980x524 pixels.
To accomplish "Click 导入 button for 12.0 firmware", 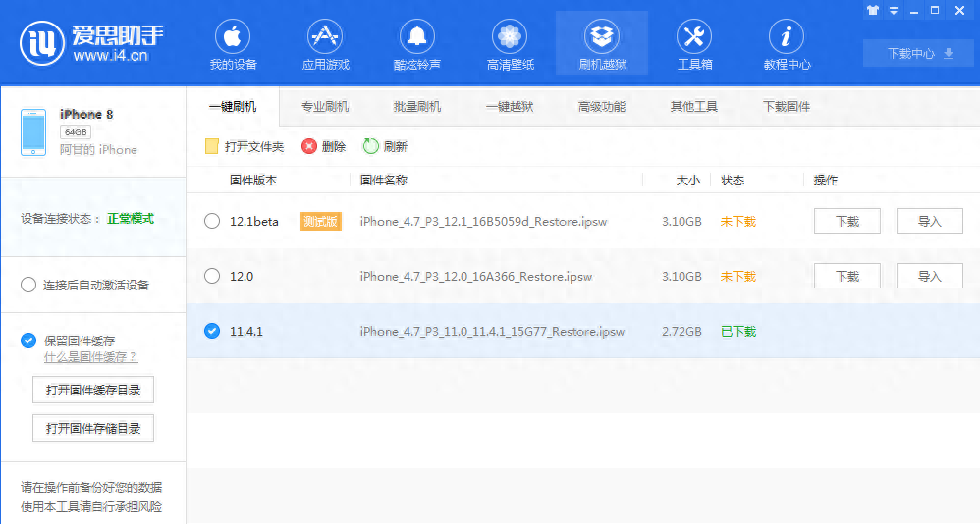I will pyautogui.click(x=929, y=276).
